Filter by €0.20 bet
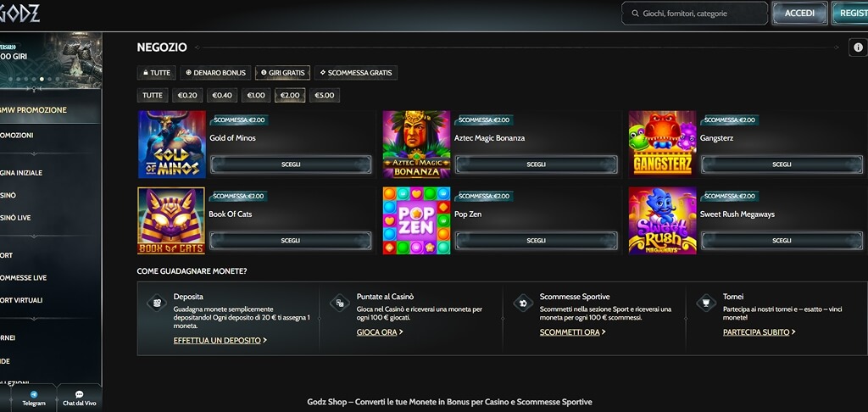Image resolution: width=868 pixels, height=412 pixels. coord(187,95)
